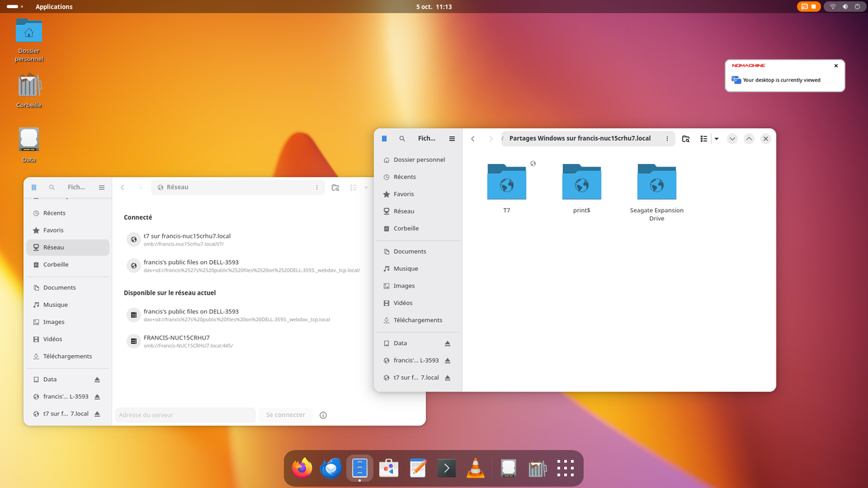Dismiss the NoMachine notification
This screenshot has height=488, width=868.
click(836, 66)
